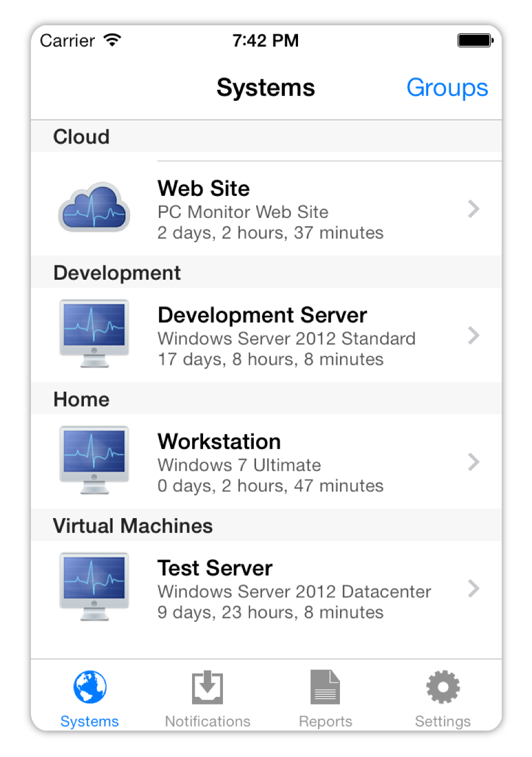Tap the Web Site cloud icon

click(94, 207)
